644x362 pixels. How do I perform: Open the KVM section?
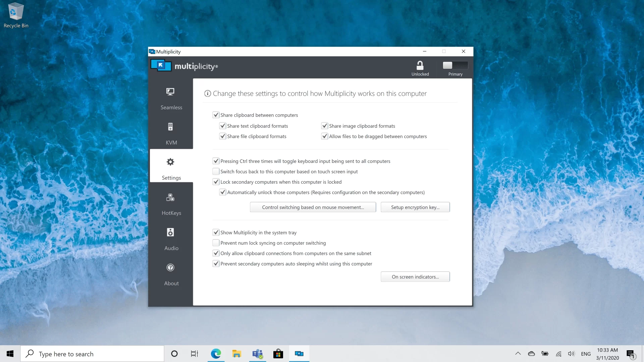point(171,134)
